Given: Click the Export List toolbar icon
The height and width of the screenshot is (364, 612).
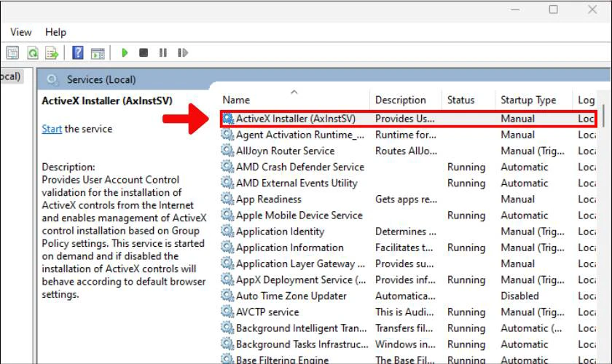Looking at the screenshot, I should click(52, 52).
